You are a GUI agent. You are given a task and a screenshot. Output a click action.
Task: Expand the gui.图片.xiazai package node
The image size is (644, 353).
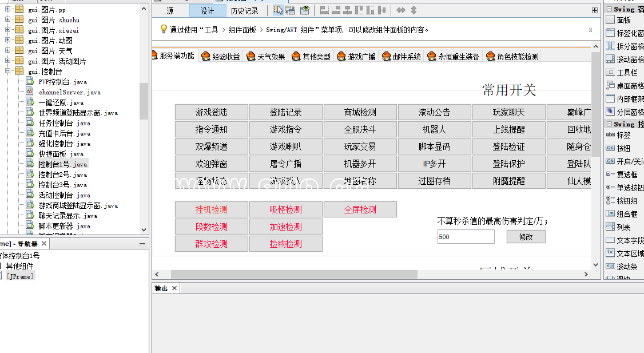pos(7,29)
